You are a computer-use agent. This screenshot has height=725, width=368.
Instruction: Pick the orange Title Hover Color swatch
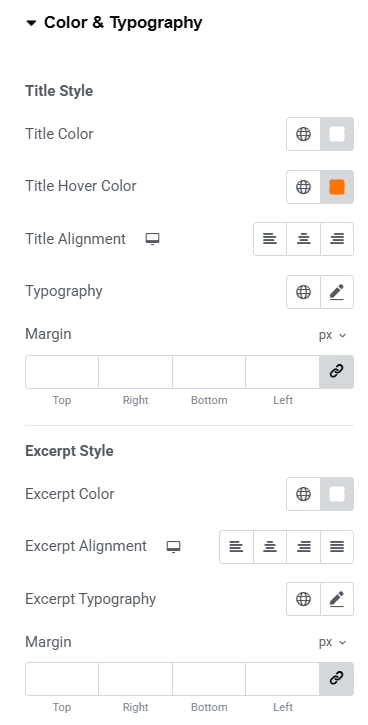click(337, 187)
